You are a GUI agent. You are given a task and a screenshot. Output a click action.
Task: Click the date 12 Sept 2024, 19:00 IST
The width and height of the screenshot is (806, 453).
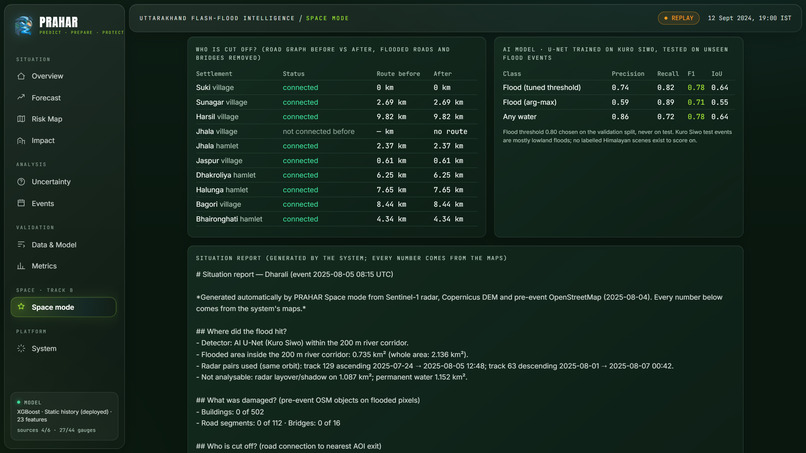749,18
